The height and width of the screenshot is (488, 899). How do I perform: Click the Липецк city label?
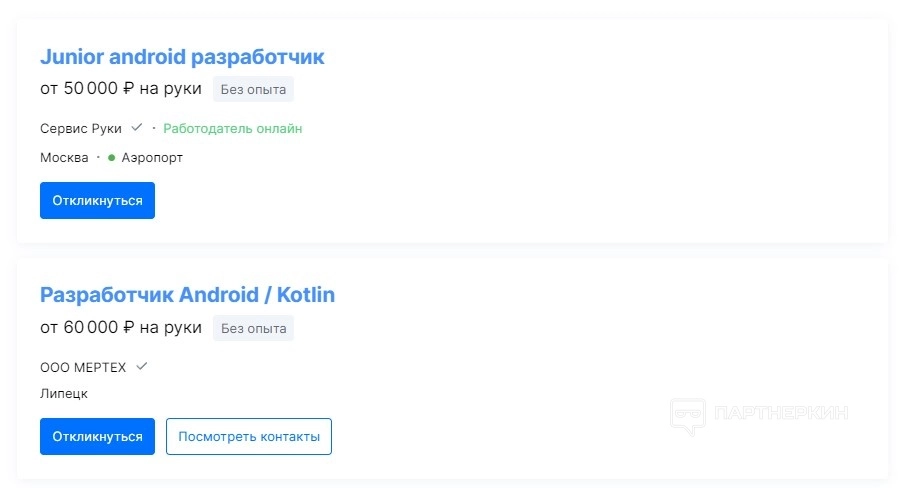coord(64,394)
